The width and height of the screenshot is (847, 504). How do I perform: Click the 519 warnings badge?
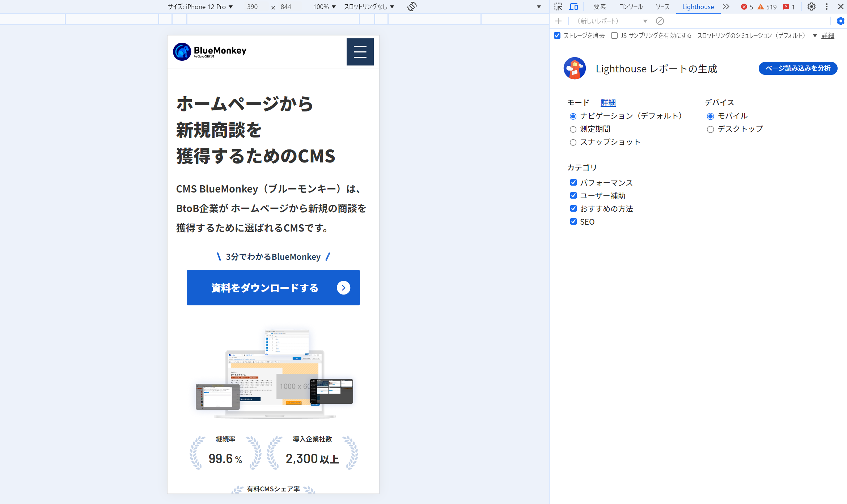767,7
